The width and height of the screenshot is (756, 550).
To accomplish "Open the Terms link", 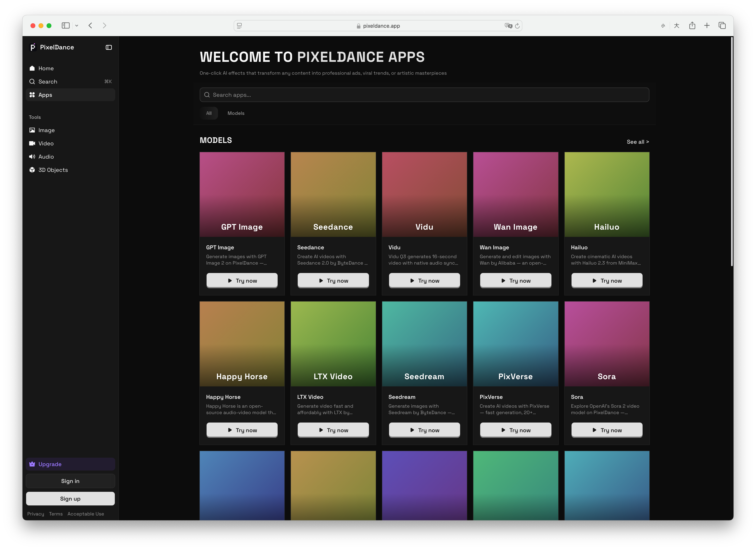I will pyautogui.click(x=56, y=514).
